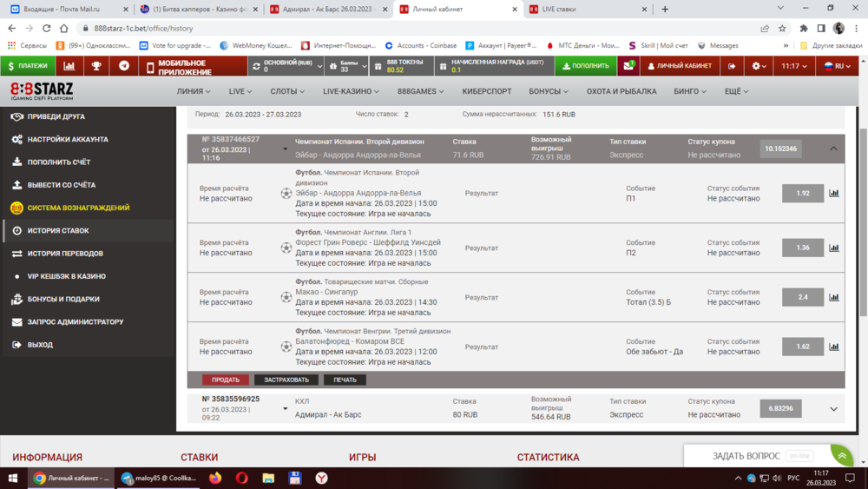Open the LIVE-КАЗИНО menu
868x489 pixels.
coord(351,91)
